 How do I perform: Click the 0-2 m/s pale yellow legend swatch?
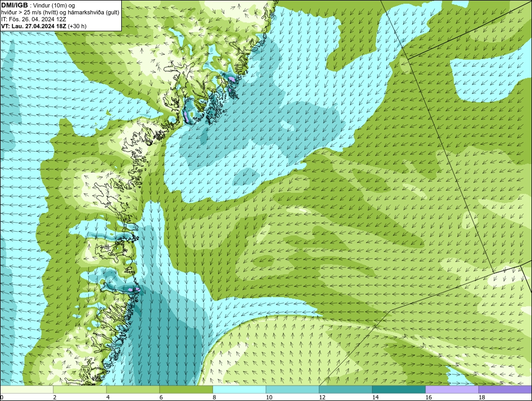pyautogui.click(x=27, y=389)
